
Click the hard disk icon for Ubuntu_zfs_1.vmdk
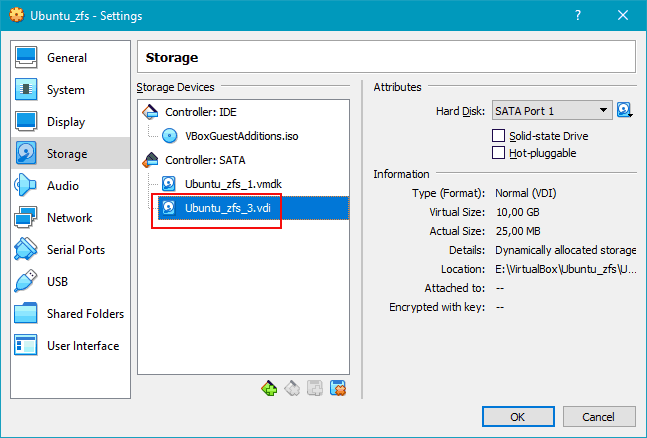[168, 184]
